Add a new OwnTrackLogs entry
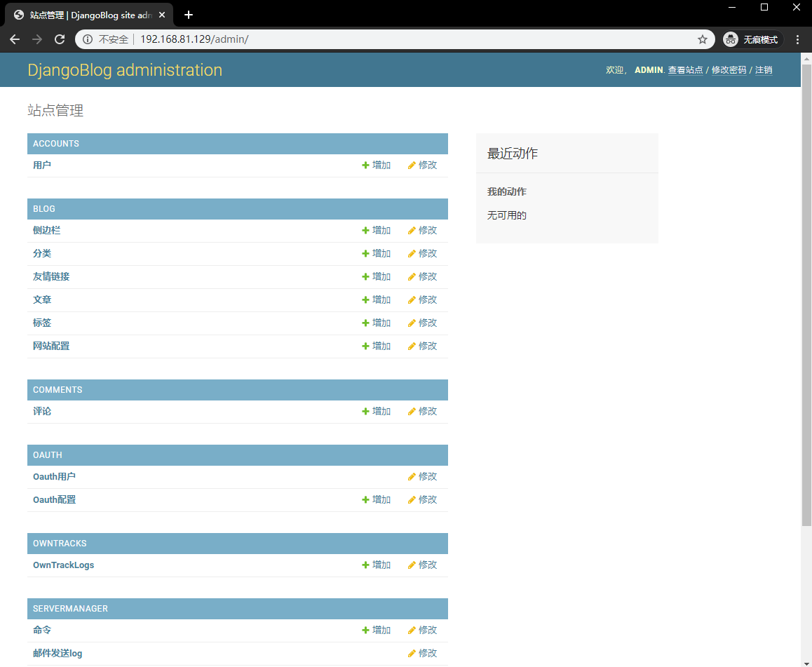The width and height of the screenshot is (812, 667). coord(376,565)
